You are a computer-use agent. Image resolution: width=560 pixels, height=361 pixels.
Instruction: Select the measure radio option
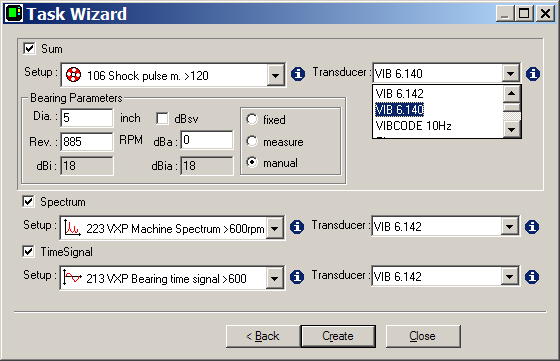coord(252,141)
